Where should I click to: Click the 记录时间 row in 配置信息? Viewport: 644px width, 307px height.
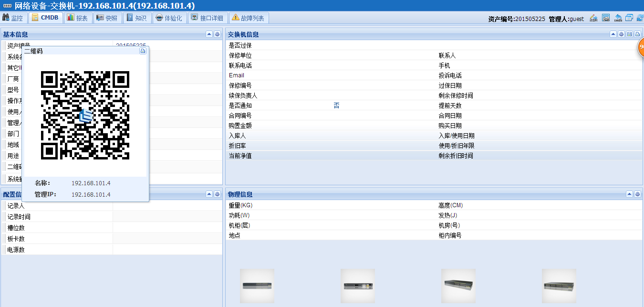[112, 217]
